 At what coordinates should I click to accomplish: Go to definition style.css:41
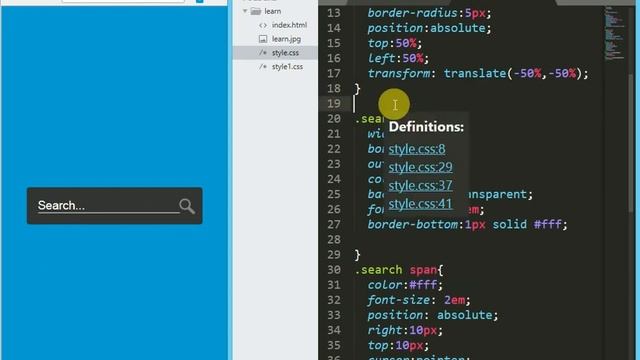click(x=420, y=204)
